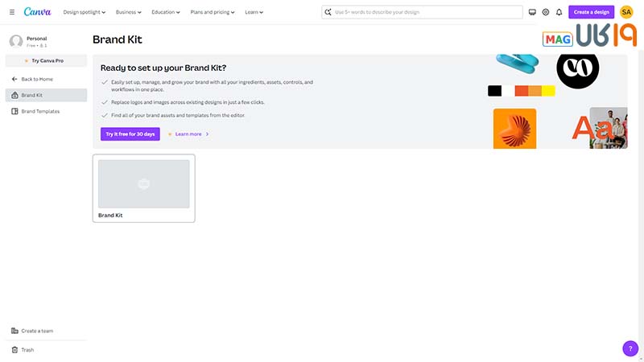Image resolution: width=644 pixels, height=362 pixels.
Task: Open the settings gear icon
Action: [546, 12]
